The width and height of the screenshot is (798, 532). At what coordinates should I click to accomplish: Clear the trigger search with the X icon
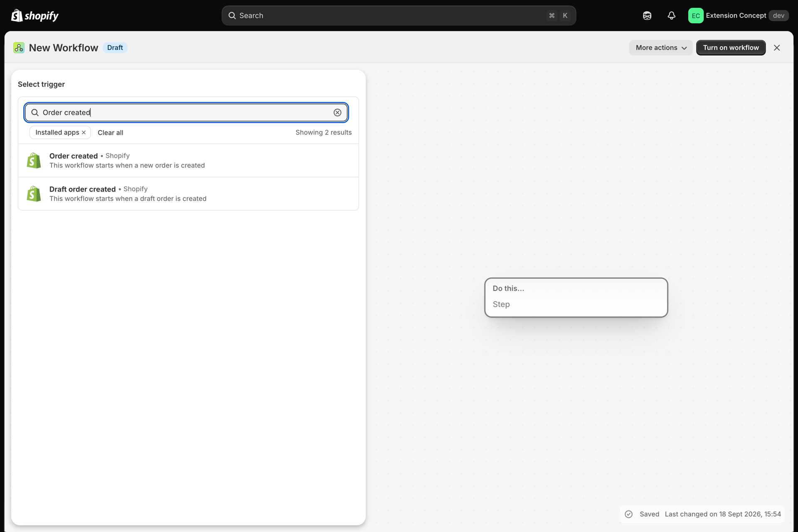[x=337, y=113]
